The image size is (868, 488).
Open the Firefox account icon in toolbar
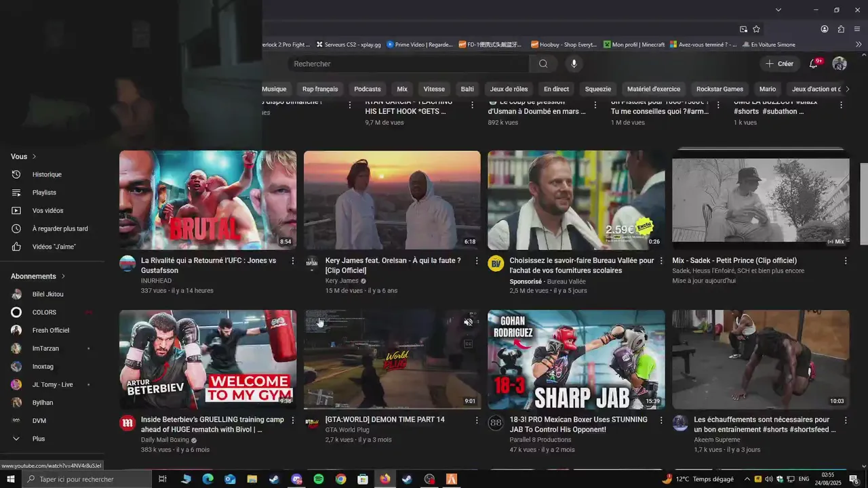(x=825, y=29)
